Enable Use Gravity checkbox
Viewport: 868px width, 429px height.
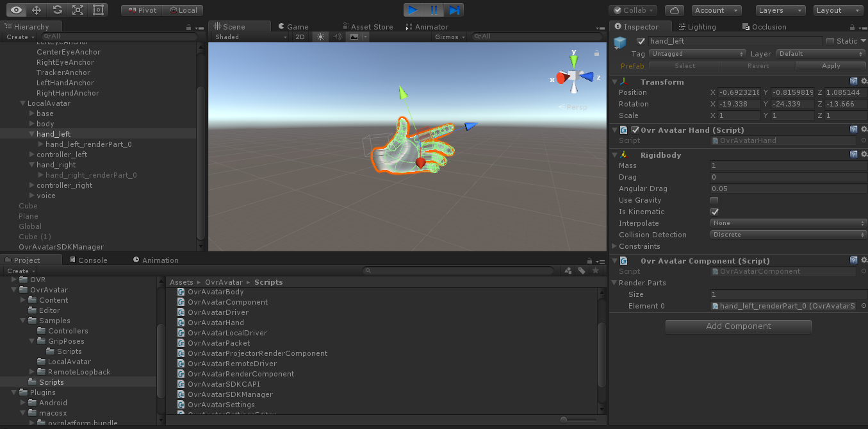[x=714, y=200]
